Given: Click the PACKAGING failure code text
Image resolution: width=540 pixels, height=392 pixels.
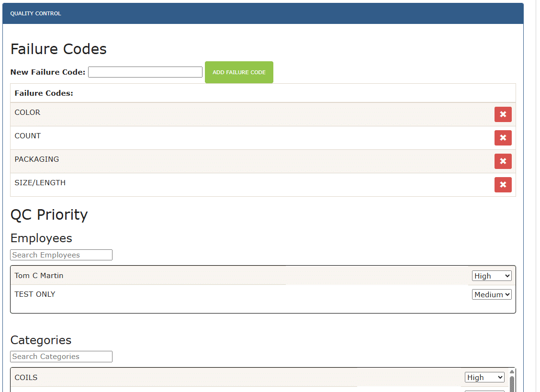Looking at the screenshot, I should pyautogui.click(x=37, y=159).
